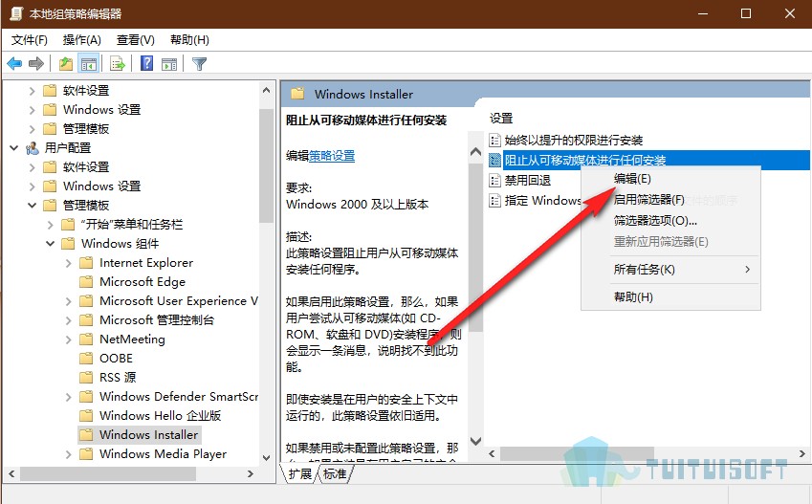Collapse the 用户配置 node

(x=14, y=148)
